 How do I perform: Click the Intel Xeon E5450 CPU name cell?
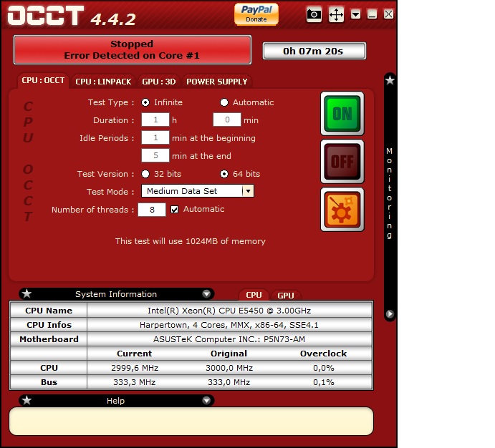pos(229,311)
